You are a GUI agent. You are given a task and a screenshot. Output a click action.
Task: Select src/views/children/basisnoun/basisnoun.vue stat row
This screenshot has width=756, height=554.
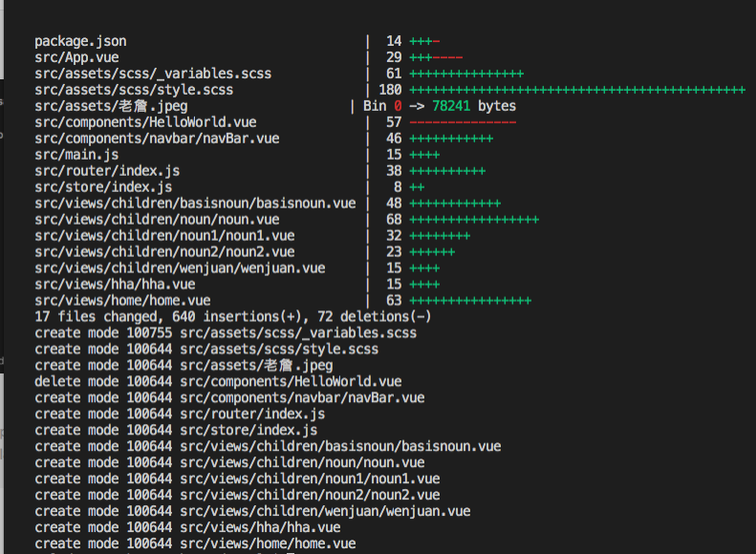coord(268,203)
